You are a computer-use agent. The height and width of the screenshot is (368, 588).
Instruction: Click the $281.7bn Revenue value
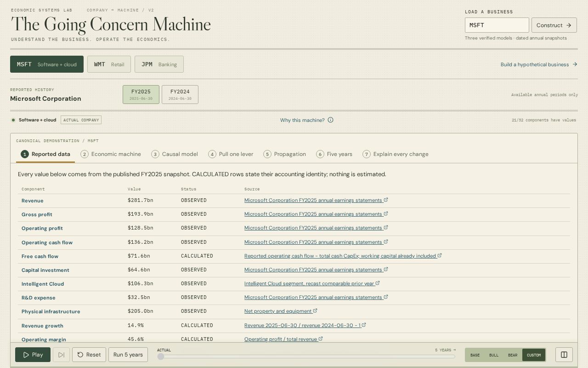(x=141, y=201)
